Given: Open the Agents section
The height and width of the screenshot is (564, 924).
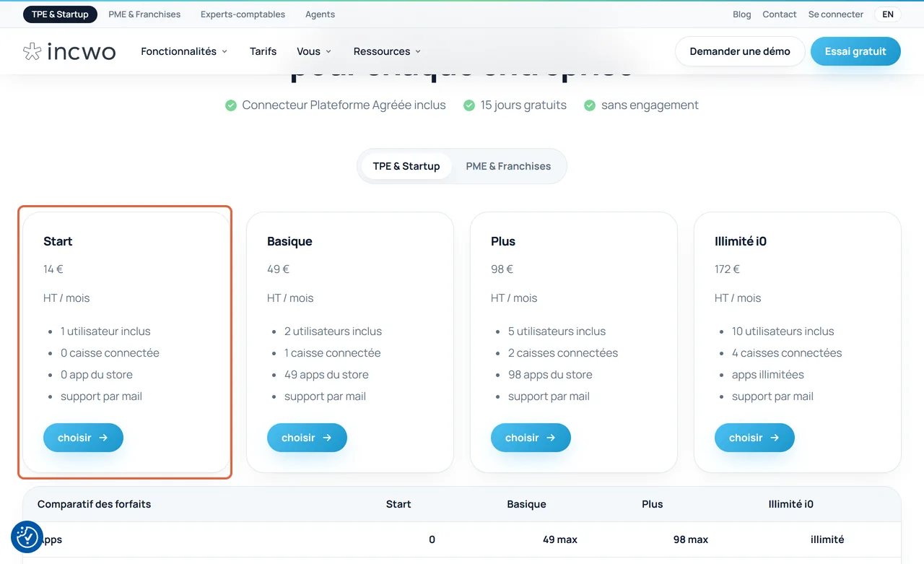Looking at the screenshot, I should (320, 14).
